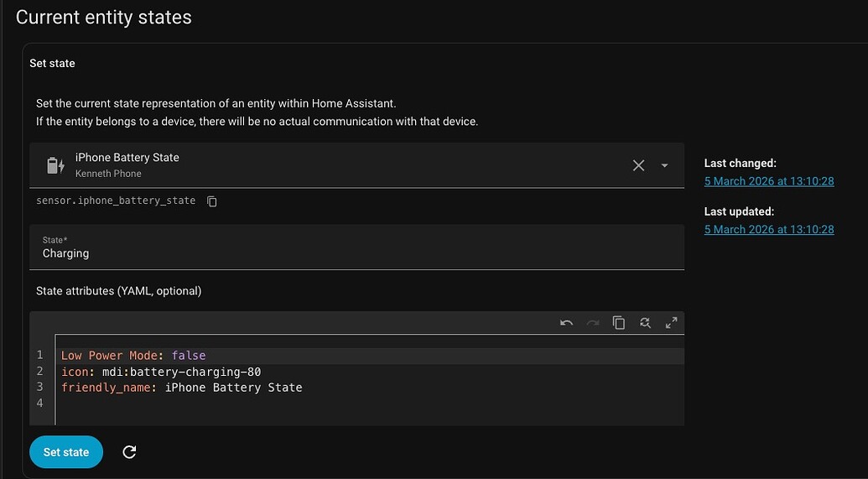Expand YAML editor to fullscreen

[671, 323]
